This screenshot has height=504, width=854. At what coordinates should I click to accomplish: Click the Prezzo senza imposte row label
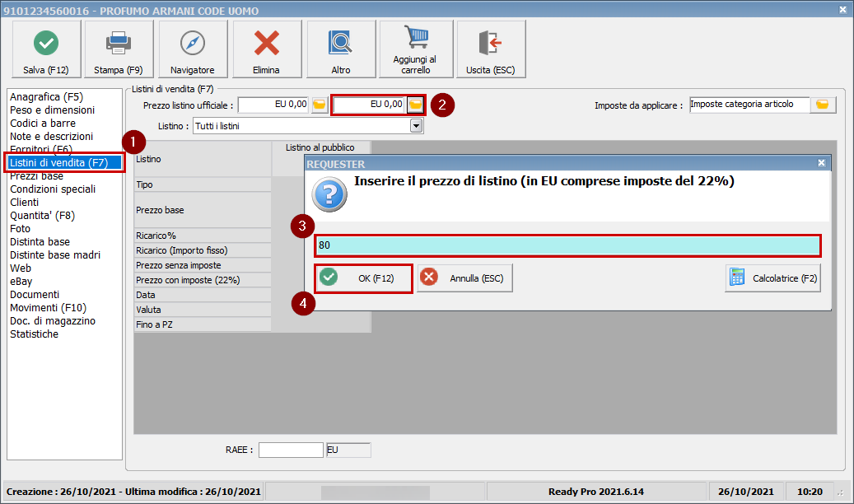click(203, 265)
